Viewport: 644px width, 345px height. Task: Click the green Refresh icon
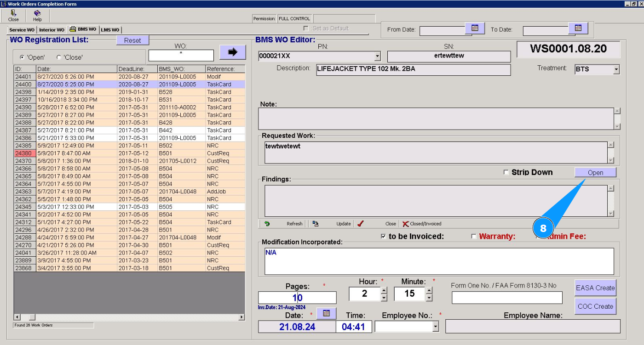coord(267,224)
